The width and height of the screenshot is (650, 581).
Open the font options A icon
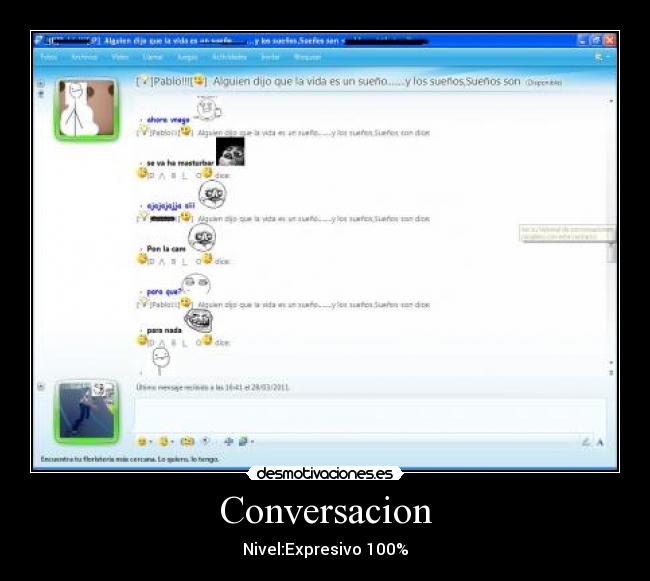600,443
